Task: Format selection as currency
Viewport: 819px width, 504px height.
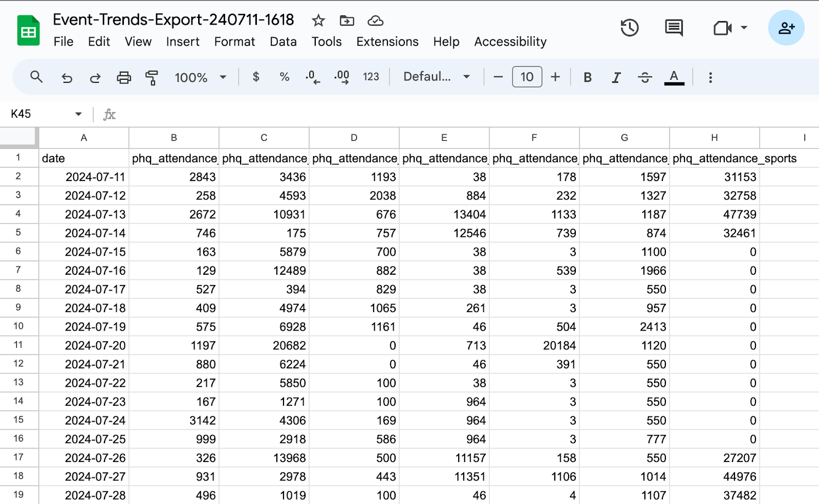Action: point(256,77)
